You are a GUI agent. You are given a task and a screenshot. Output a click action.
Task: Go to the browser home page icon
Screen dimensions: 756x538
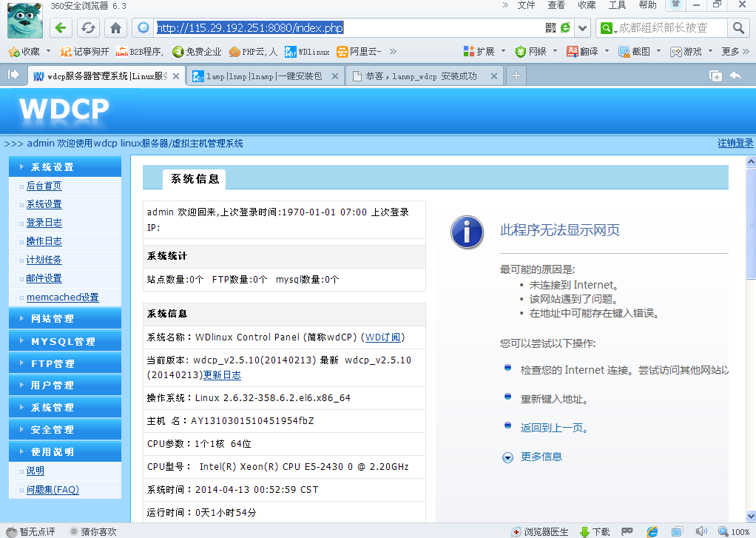115,28
